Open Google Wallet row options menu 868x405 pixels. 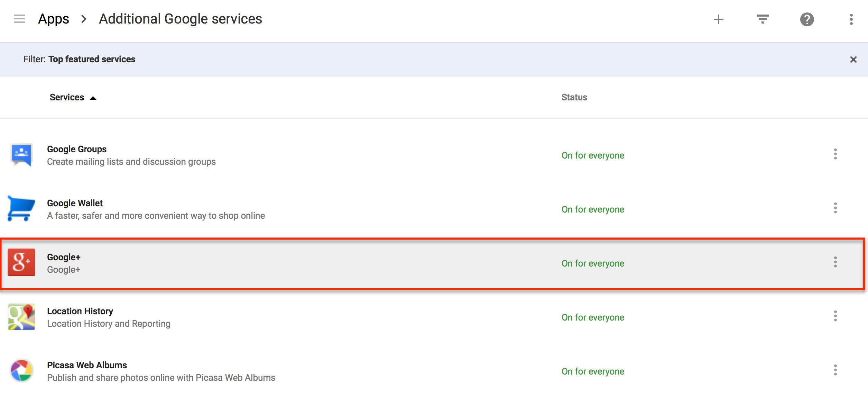pyautogui.click(x=835, y=208)
